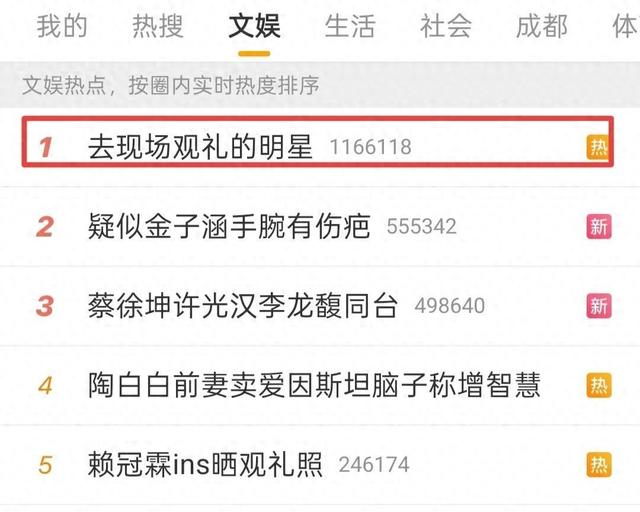Screen dimensions: 640x512
Task: Switch to the 我的 tab
Action: pyautogui.click(x=62, y=27)
